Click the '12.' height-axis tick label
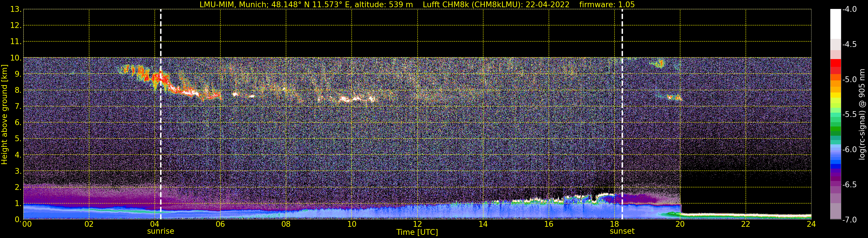The width and height of the screenshot is (868, 238). coord(16,25)
